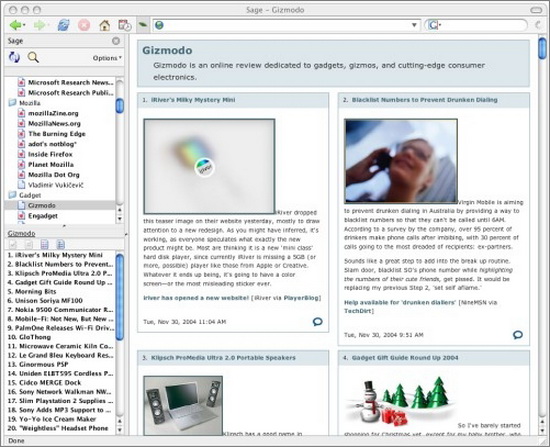This screenshot has width=550, height=447.
Task: Click the Sage magnifier discover feeds icon
Action: [x=33, y=57]
